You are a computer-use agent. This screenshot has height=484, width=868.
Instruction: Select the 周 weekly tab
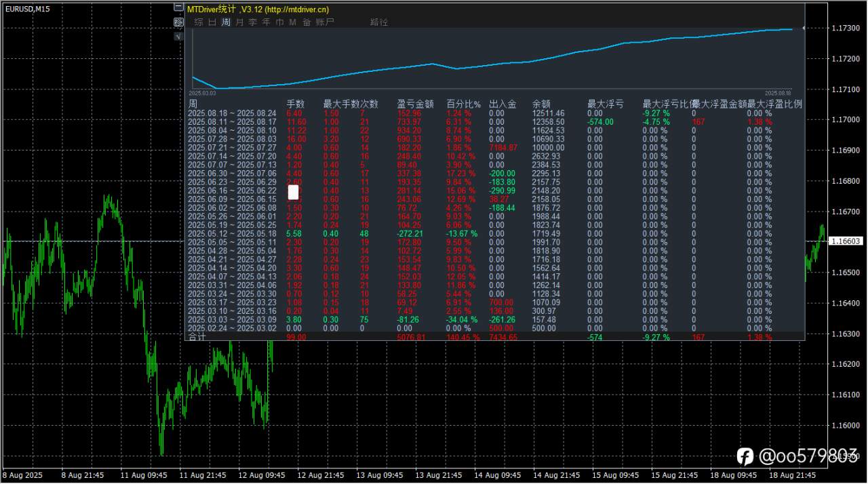[x=226, y=22]
